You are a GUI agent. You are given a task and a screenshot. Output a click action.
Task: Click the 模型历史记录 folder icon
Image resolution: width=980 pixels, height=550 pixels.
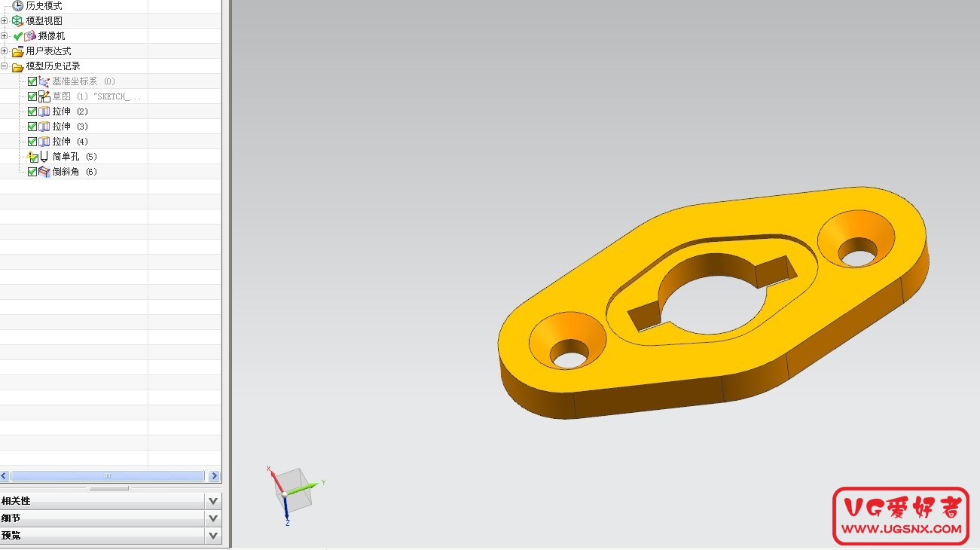[x=18, y=66]
